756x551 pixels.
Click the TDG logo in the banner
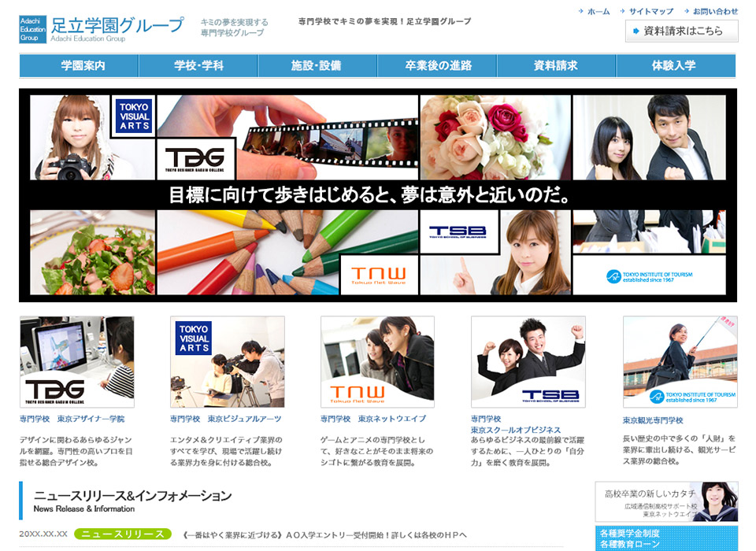195,159
